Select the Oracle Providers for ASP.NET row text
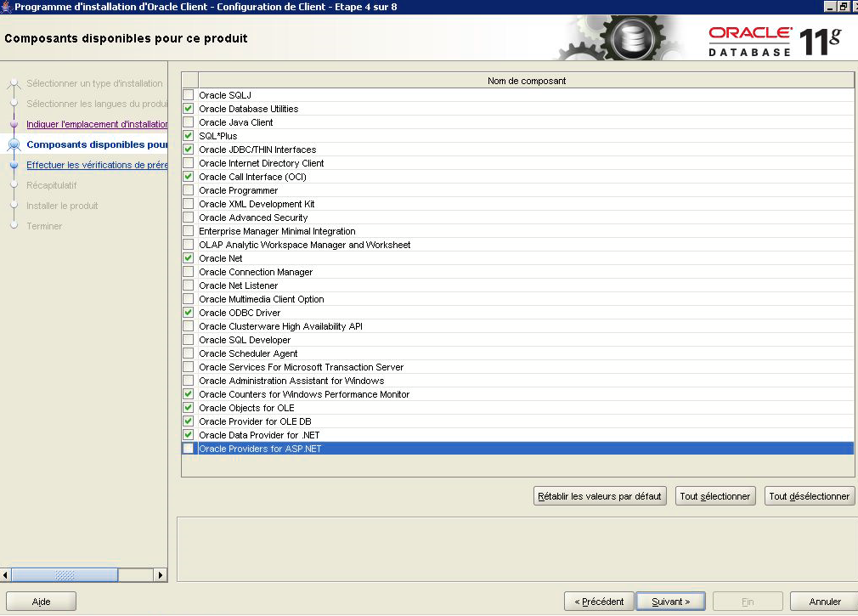858x616 pixels. point(260,449)
